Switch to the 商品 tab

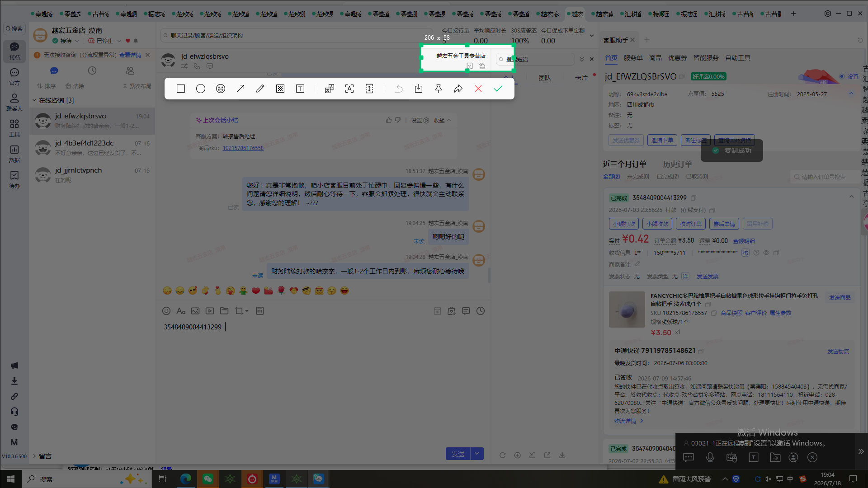pyautogui.click(x=656, y=58)
